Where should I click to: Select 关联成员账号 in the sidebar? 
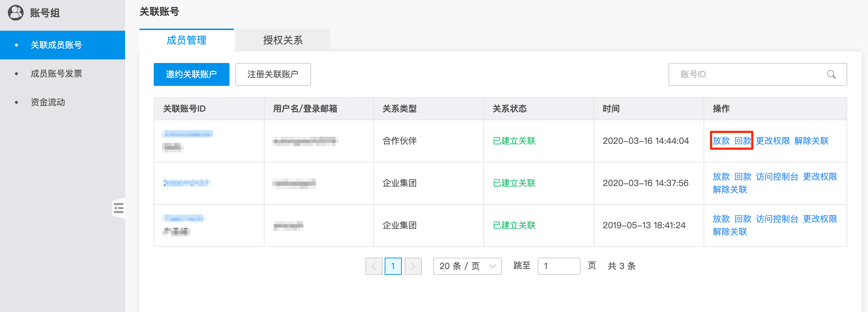[56, 45]
